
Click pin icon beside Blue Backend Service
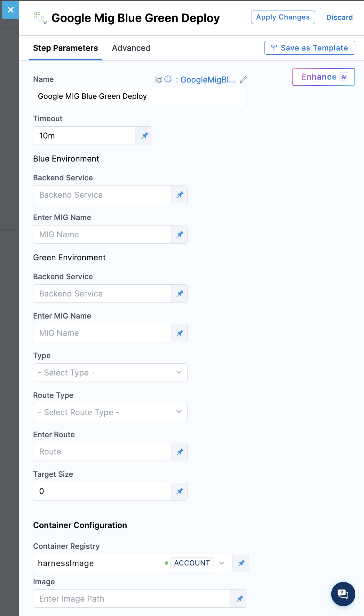point(180,195)
